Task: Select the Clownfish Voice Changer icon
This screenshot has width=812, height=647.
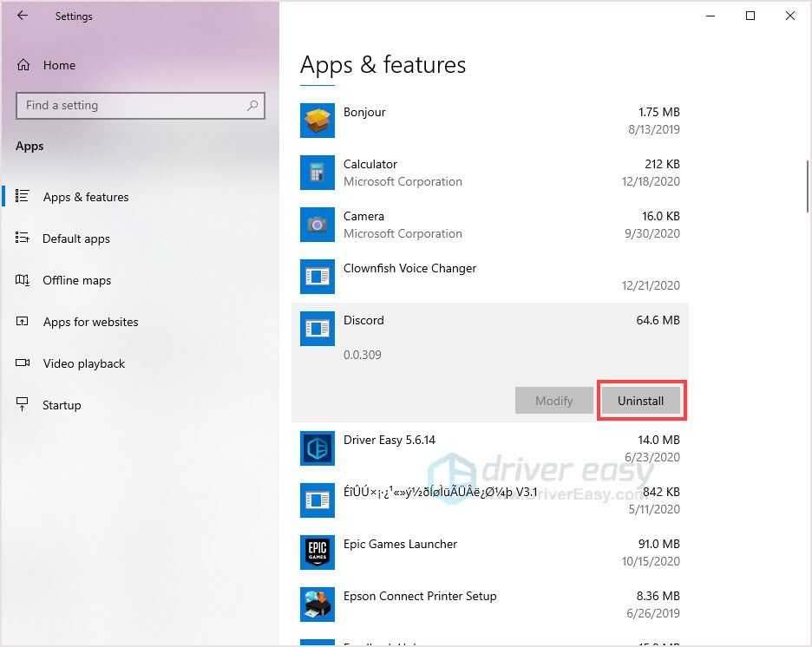Action: pyautogui.click(x=318, y=277)
